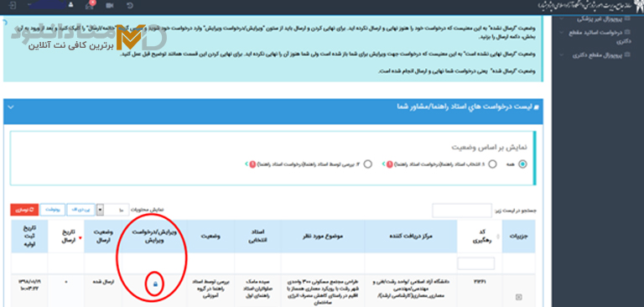Click the logout door icon in top bar

pos(13,6)
